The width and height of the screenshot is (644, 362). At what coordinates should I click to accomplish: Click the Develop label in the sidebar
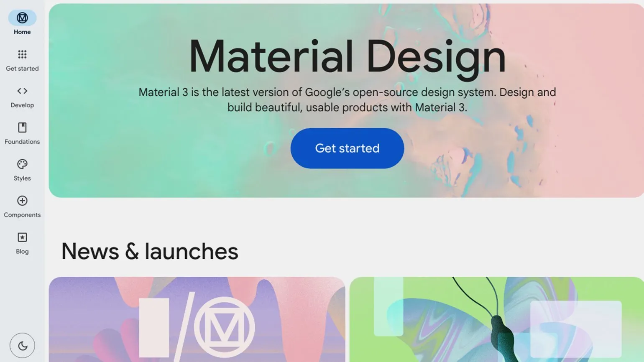[22, 105]
